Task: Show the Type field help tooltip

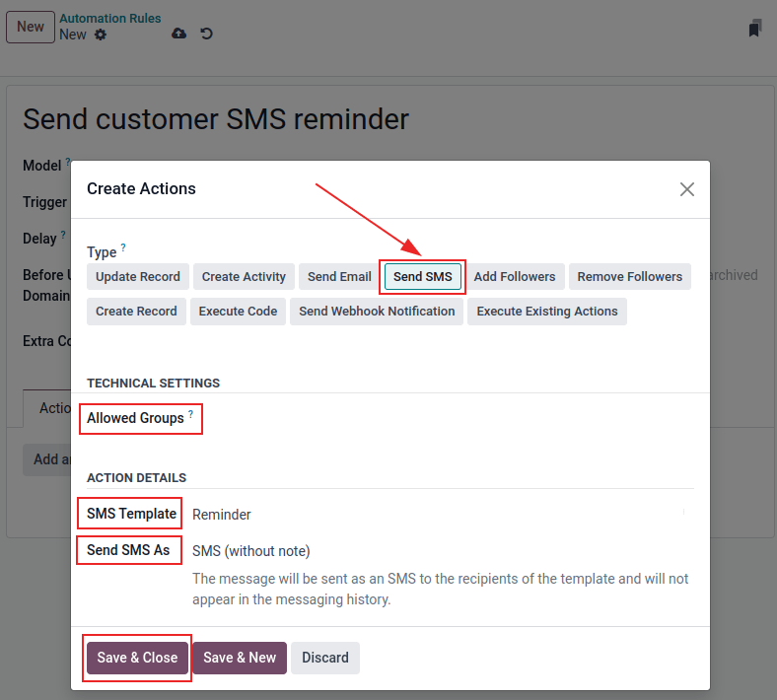Action: (x=123, y=248)
